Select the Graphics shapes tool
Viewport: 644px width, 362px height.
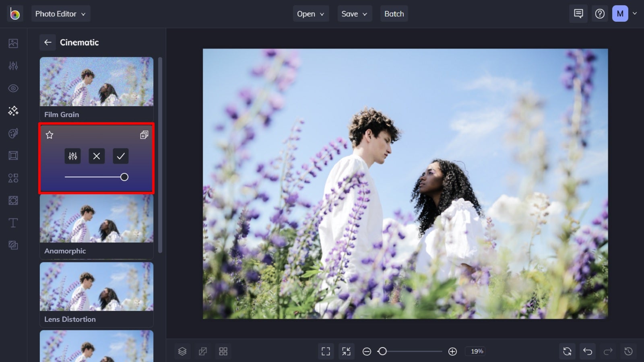tap(13, 178)
